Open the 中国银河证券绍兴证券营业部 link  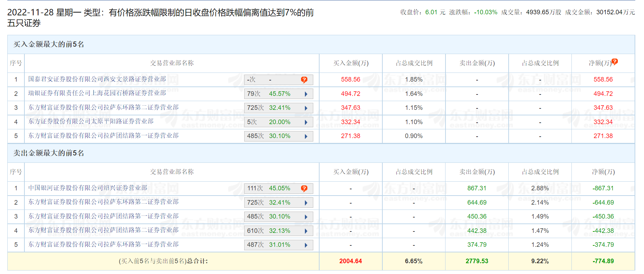pyautogui.click(x=88, y=188)
